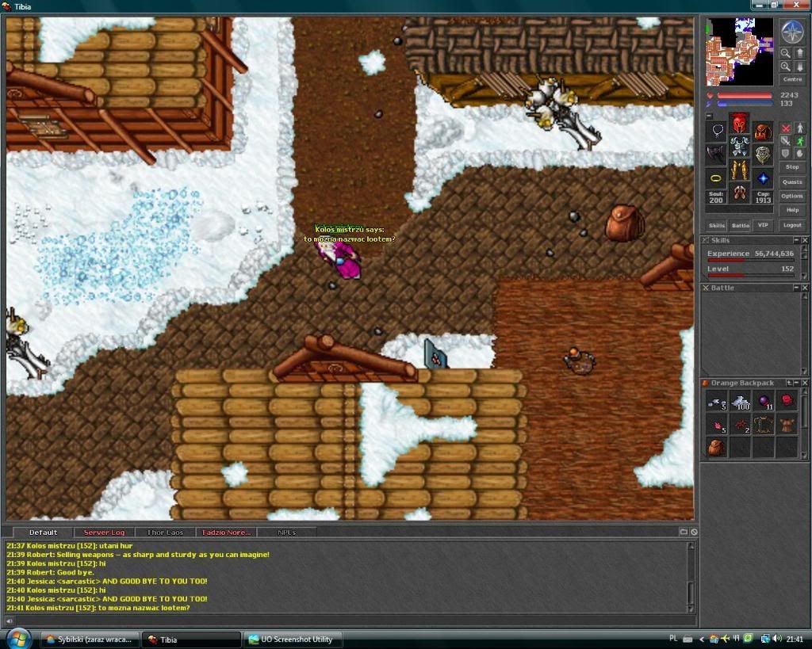
Task: Click the boots equipment slot
Action: coord(739,193)
